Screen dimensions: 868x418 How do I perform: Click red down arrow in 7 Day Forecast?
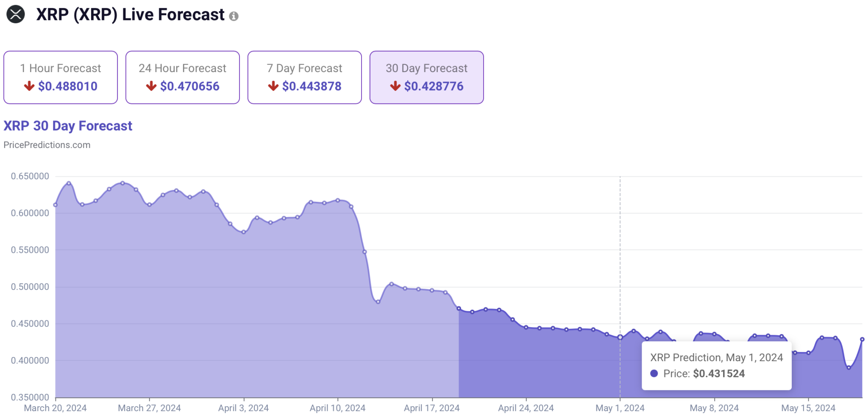pos(273,86)
